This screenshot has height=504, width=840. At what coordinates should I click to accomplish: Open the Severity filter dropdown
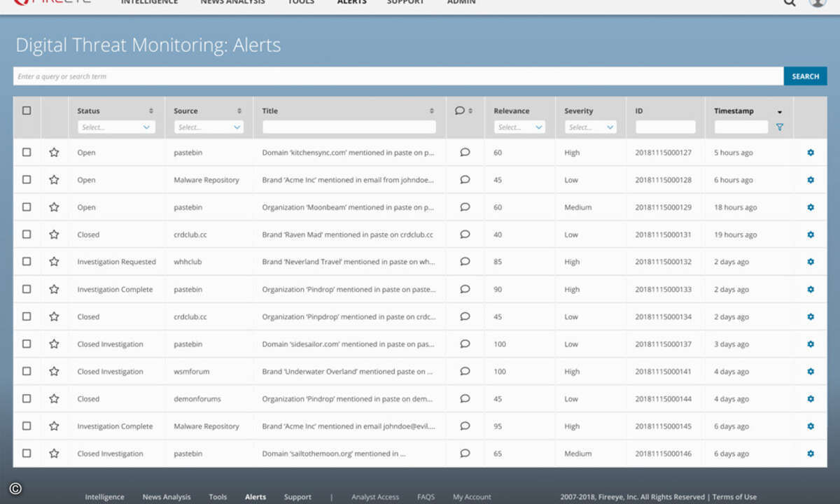tap(591, 127)
